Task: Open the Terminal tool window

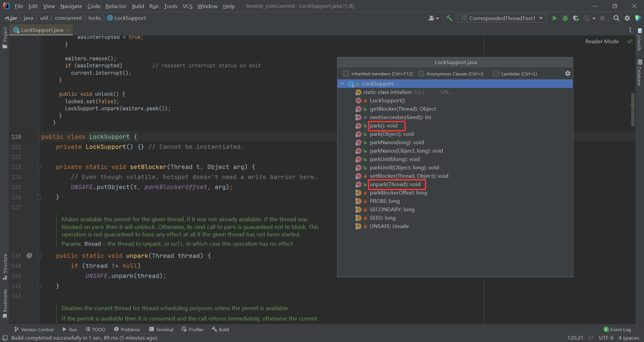Action: tap(161, 330)
